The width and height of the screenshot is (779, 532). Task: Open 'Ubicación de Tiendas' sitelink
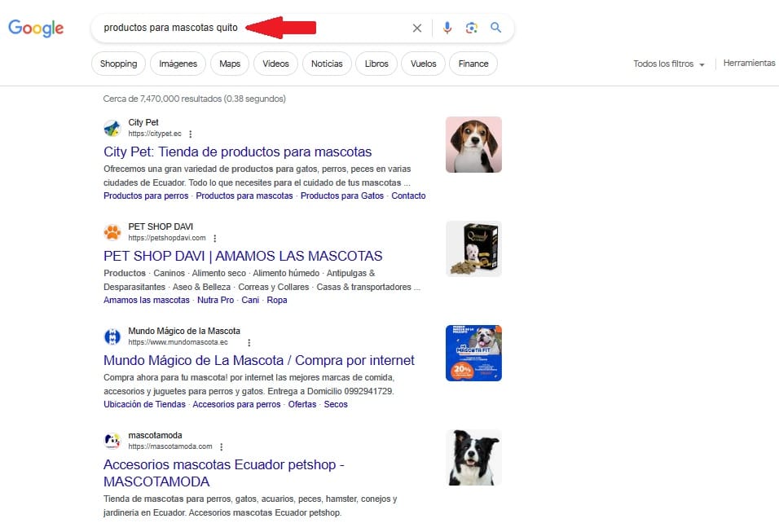pos(144,404)
